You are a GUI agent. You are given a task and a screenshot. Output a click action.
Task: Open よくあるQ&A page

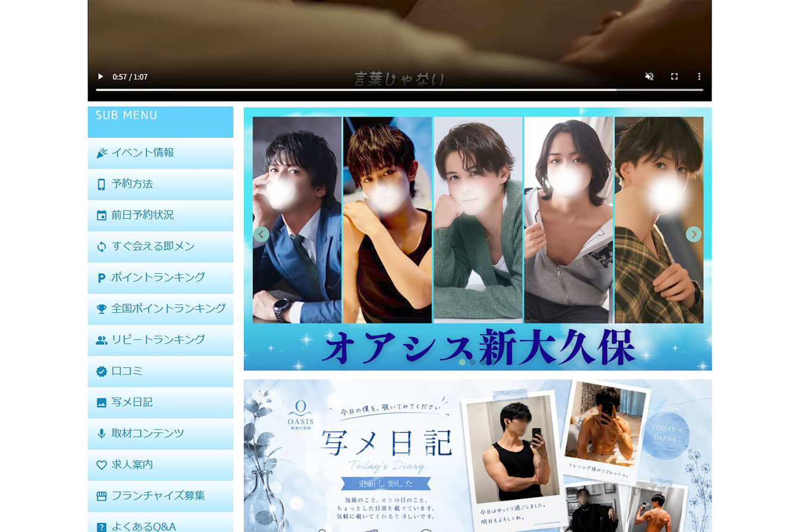(161, 522)
